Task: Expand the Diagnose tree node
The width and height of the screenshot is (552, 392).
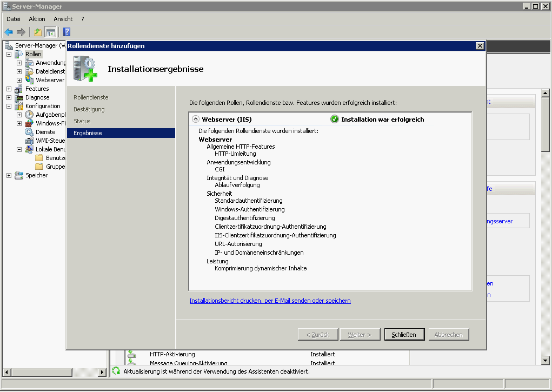Action: pos(9,97)
